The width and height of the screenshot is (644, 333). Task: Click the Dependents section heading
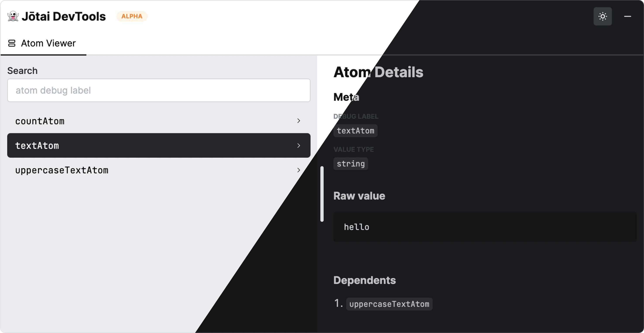coord(365,280)
